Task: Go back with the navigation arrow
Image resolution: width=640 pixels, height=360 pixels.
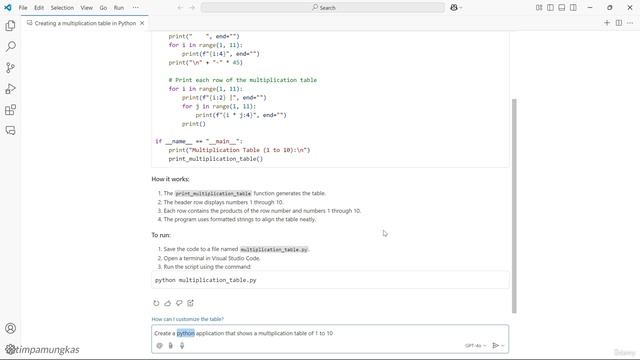Action: 180,7
